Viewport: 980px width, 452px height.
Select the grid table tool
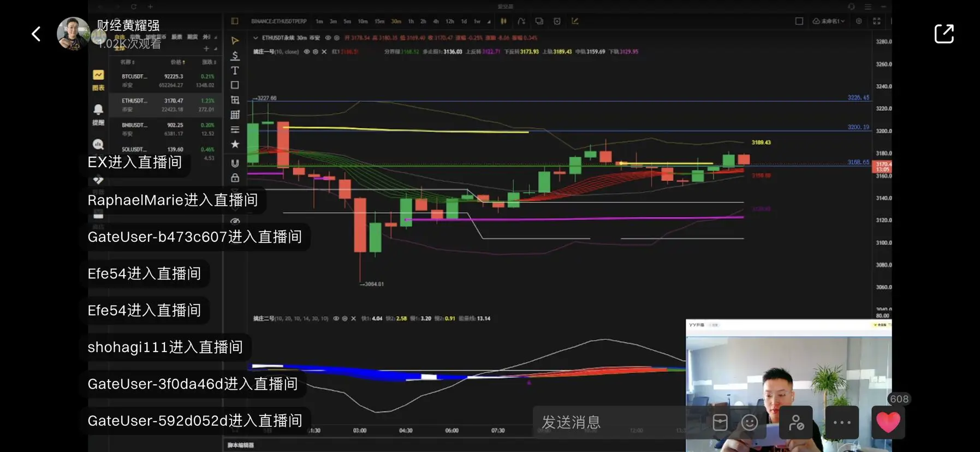coord(235,115)
